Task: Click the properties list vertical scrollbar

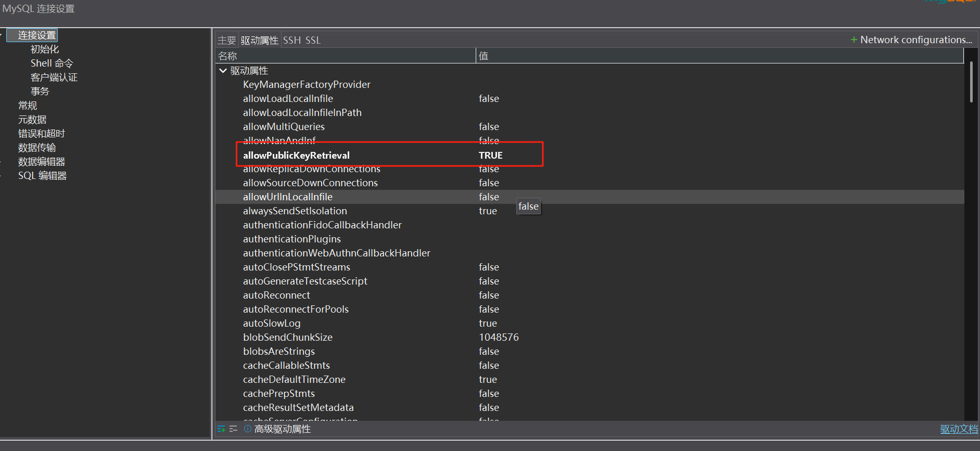Action: [x=971, y=82]
